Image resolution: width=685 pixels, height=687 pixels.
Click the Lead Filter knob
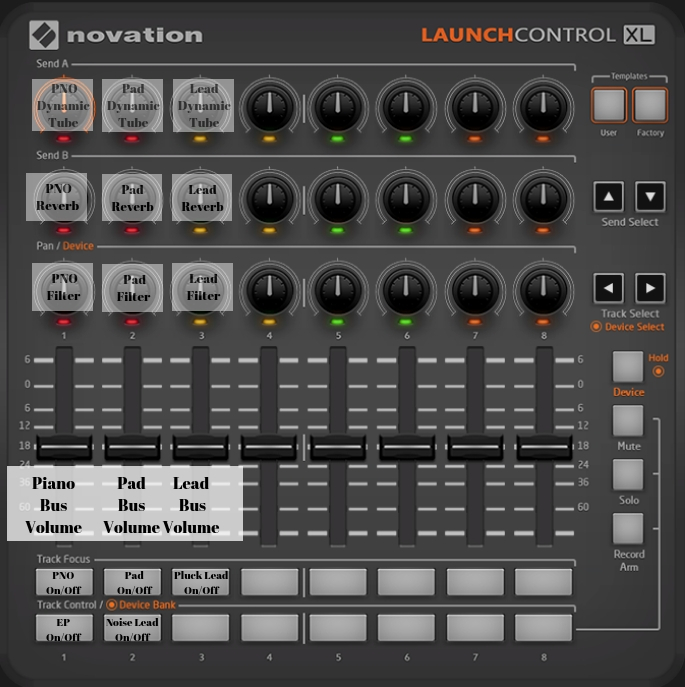[x=201, y=290]
